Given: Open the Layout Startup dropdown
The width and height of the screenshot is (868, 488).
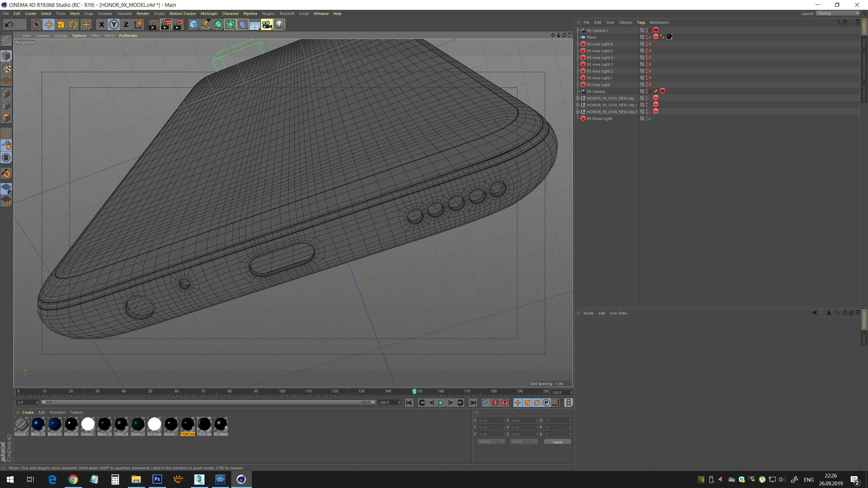Looking at the screenshot, I should [838, 14].
